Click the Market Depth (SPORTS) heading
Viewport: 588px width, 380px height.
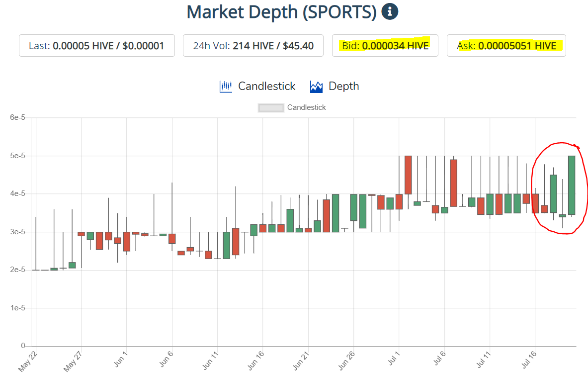pos(281,12)
